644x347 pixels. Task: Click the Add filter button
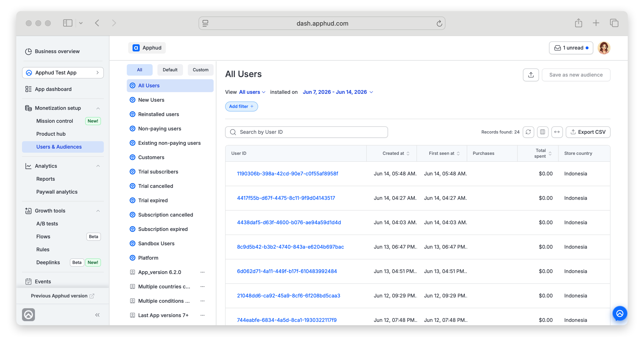241,106
